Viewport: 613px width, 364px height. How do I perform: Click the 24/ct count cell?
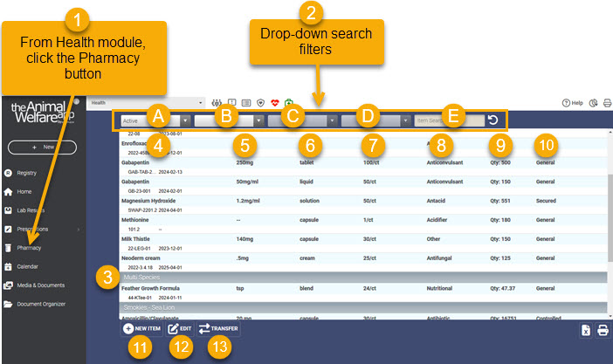tap(369, 289)
